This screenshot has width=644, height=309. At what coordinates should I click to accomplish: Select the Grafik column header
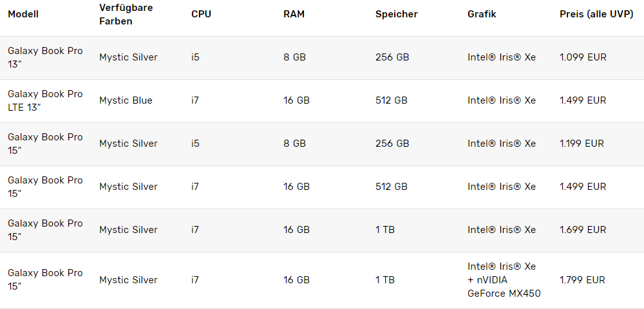coord(482,14)
